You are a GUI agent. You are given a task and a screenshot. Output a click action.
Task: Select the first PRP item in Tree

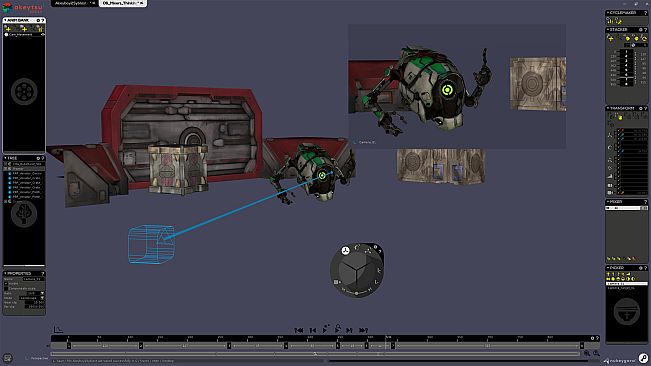[27, 173]
